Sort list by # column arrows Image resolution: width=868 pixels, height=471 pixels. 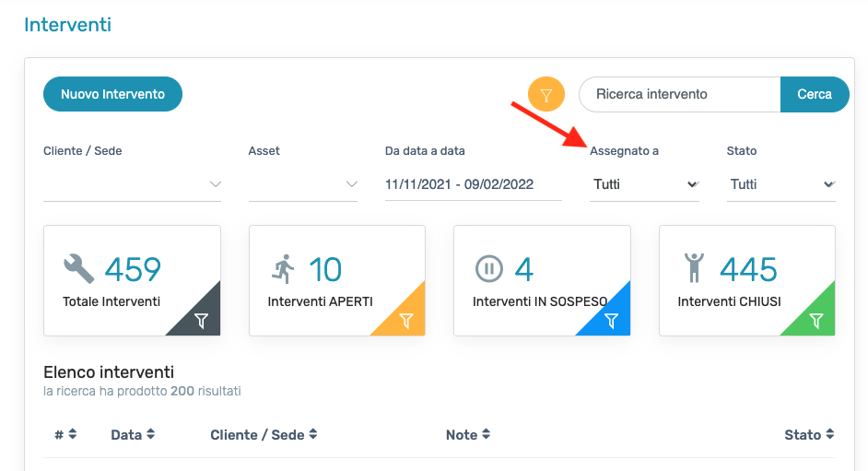pyautogui.click(x=73, y=434)
